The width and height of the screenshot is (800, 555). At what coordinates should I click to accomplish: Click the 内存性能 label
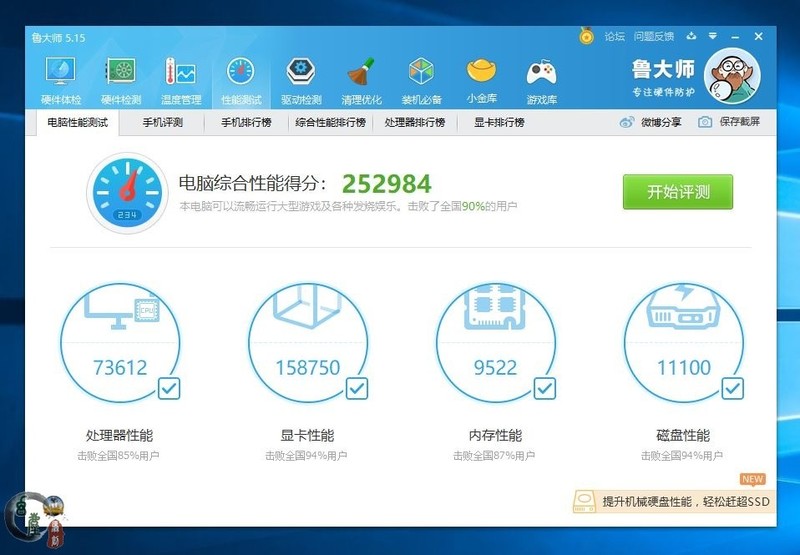(x=495, y=435)
